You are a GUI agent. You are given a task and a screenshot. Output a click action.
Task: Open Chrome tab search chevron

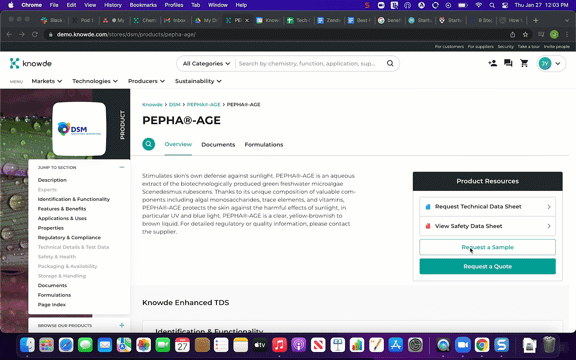click(x=566, y=20)
